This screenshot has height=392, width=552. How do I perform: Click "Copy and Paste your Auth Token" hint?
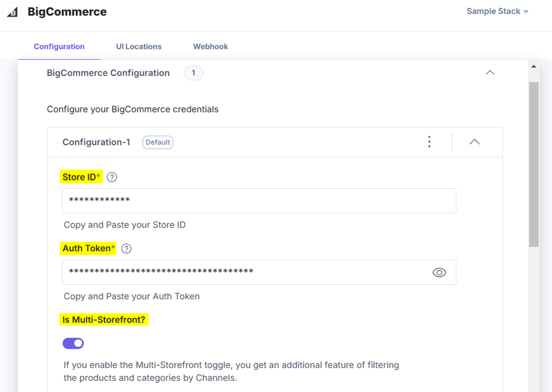click(x=132, y=296)
